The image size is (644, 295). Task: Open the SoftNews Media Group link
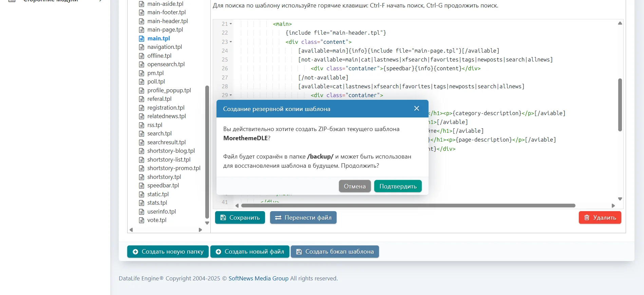258,278
